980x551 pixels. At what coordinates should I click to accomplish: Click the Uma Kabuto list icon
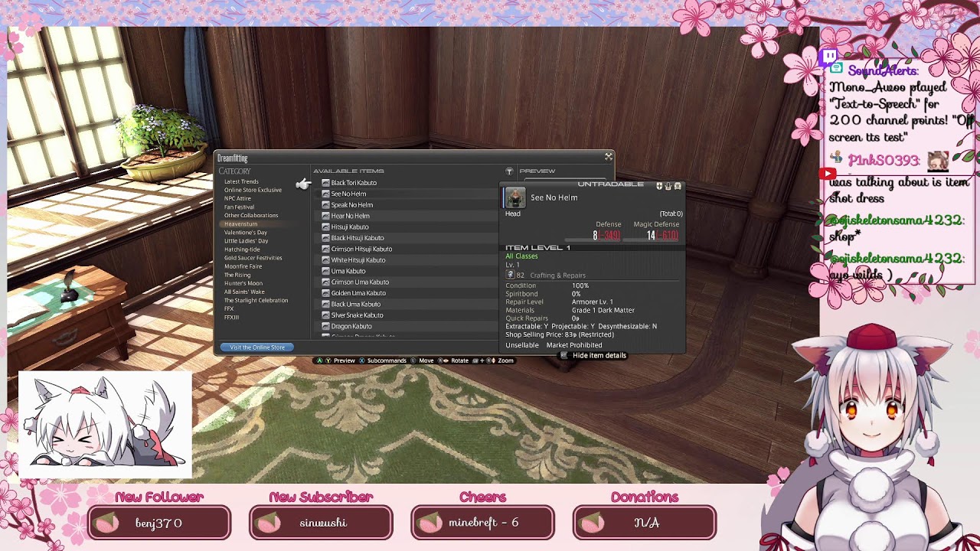(325, 271)
